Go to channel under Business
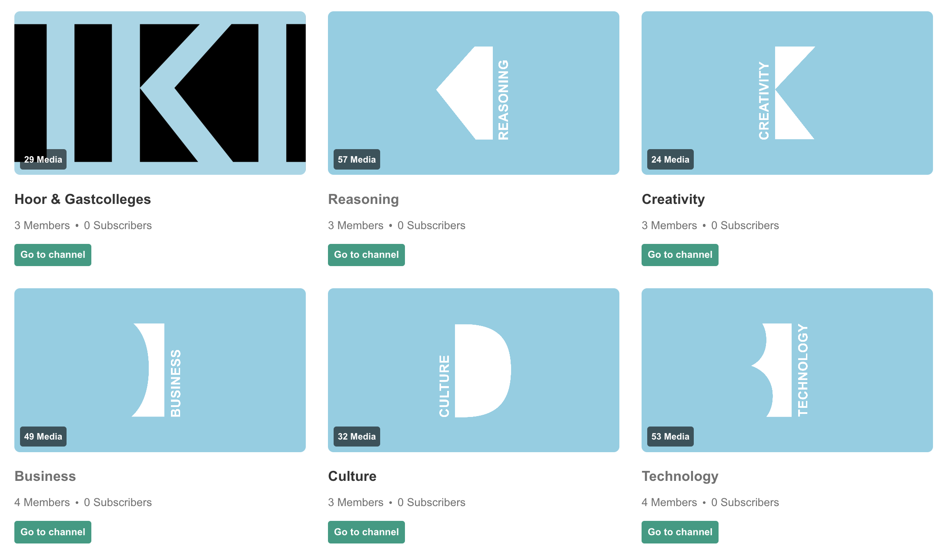 point(53,532)
